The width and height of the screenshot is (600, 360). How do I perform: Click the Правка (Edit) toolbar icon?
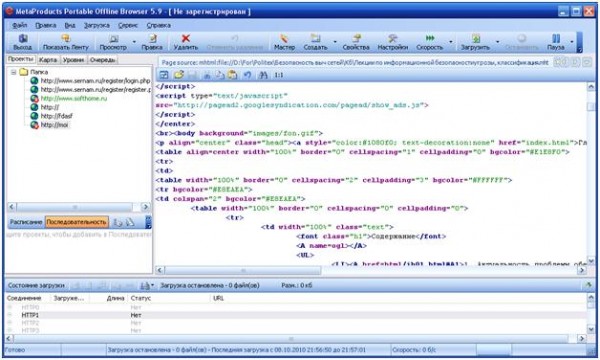[x=152, y=38]
